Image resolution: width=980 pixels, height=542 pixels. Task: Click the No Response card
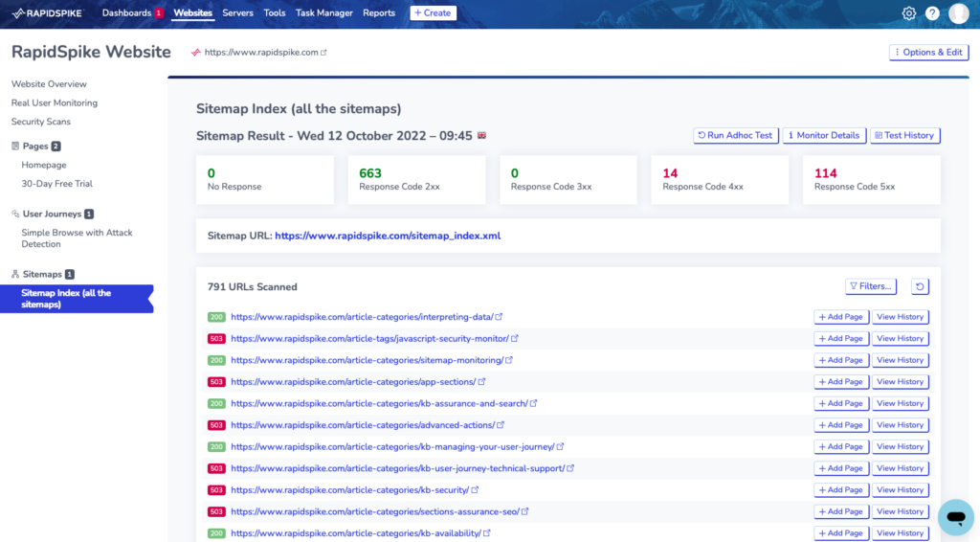pos(264,179)
